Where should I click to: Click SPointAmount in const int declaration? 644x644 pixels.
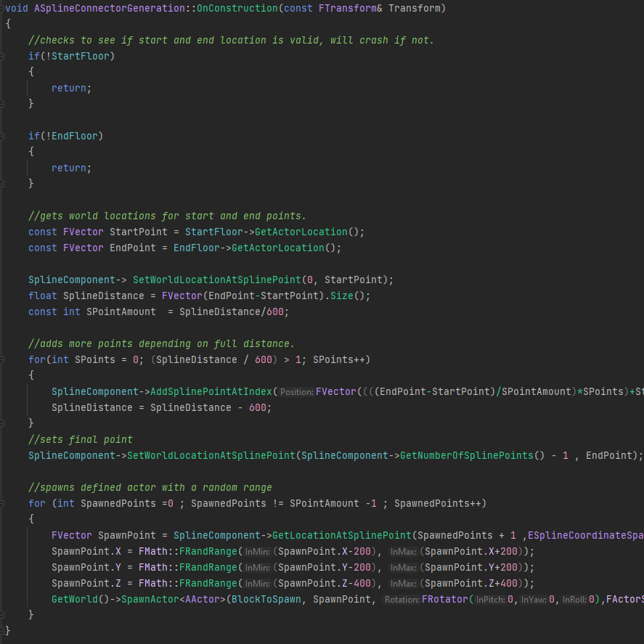121,312
